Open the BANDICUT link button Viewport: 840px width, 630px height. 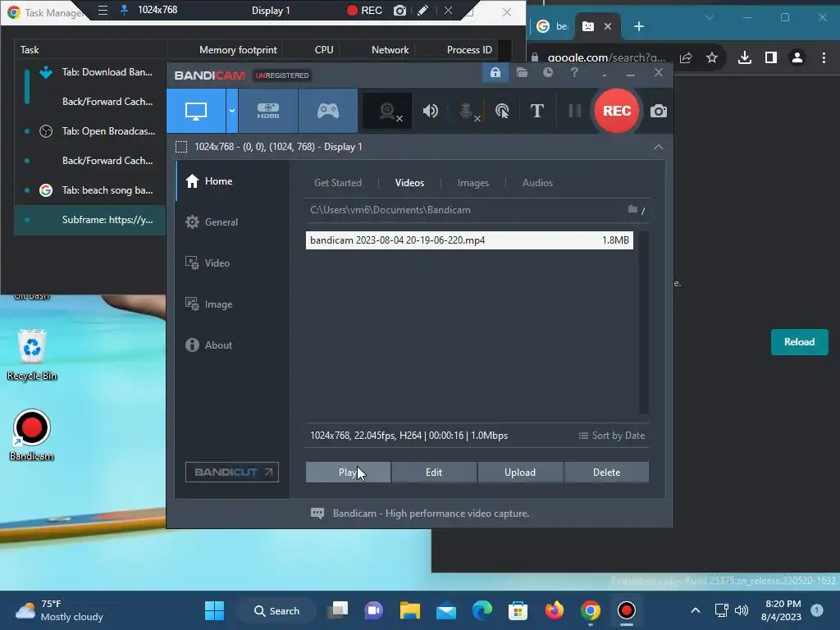pos(232,472)
